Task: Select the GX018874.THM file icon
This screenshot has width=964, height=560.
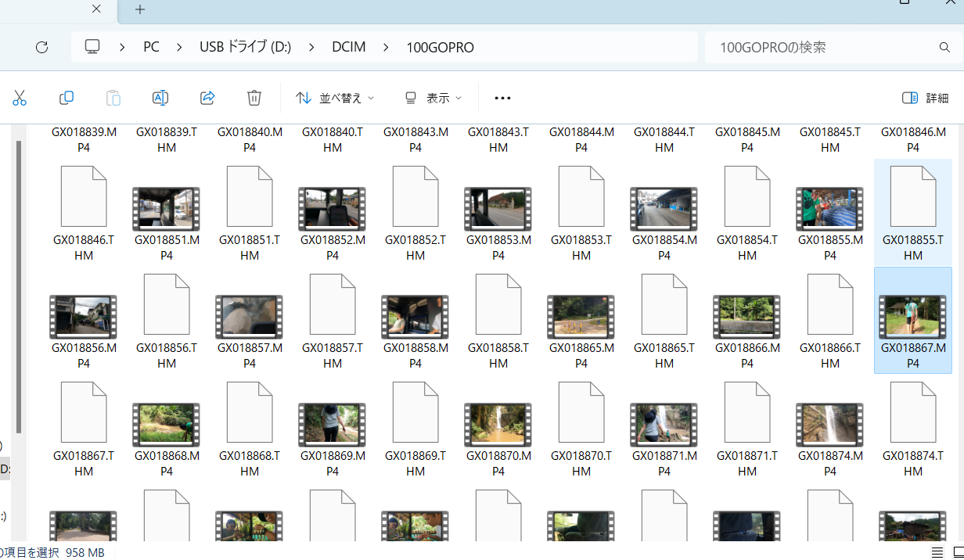Action: point(913,412)
